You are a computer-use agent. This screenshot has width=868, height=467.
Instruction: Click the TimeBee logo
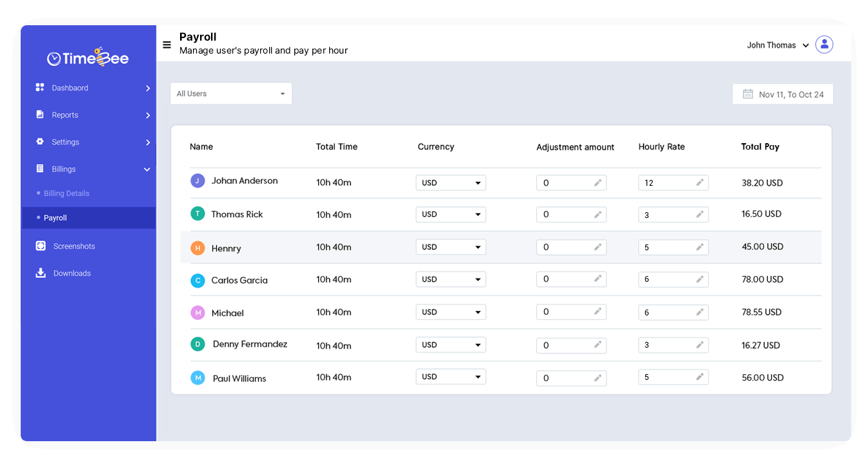88,57
